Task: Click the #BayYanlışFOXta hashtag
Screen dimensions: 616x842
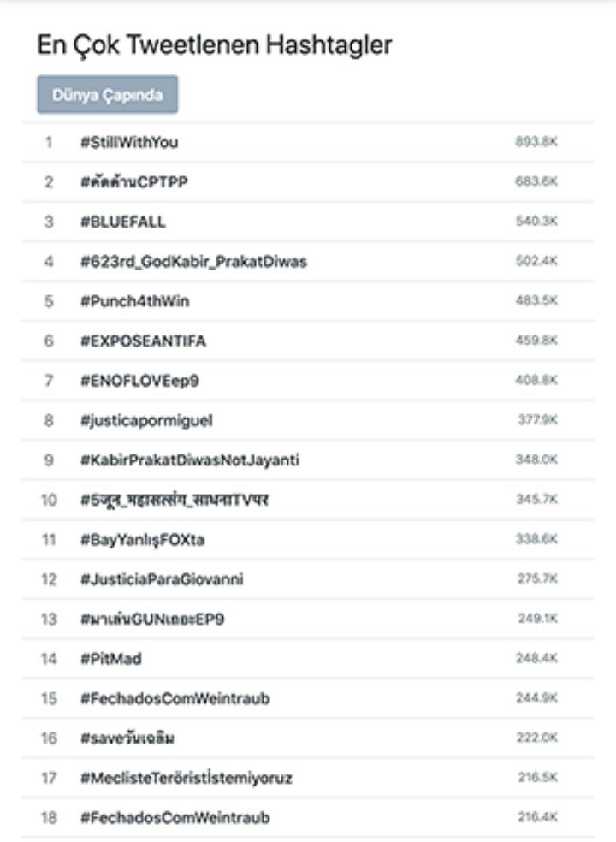Action: point(142,540)
